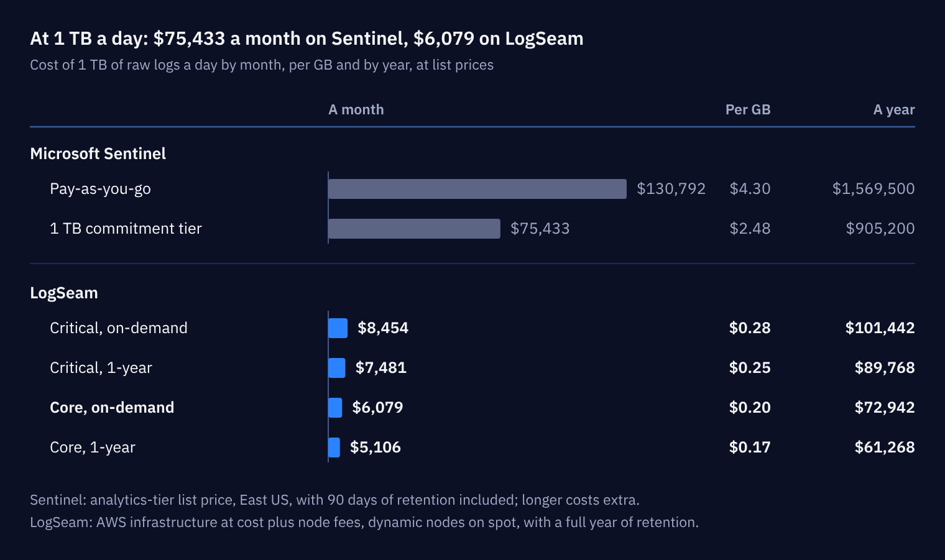Click the blue bar for Core, on-demand
Image resolution: width=945 pixels, height=560 pixels.
[x=335, y=408]
